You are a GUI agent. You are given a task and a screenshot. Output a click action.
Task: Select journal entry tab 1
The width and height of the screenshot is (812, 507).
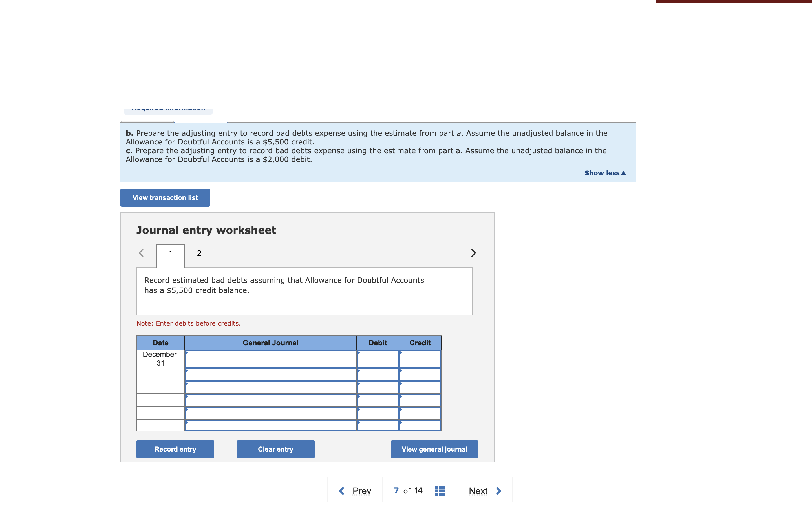coord(169,253)
